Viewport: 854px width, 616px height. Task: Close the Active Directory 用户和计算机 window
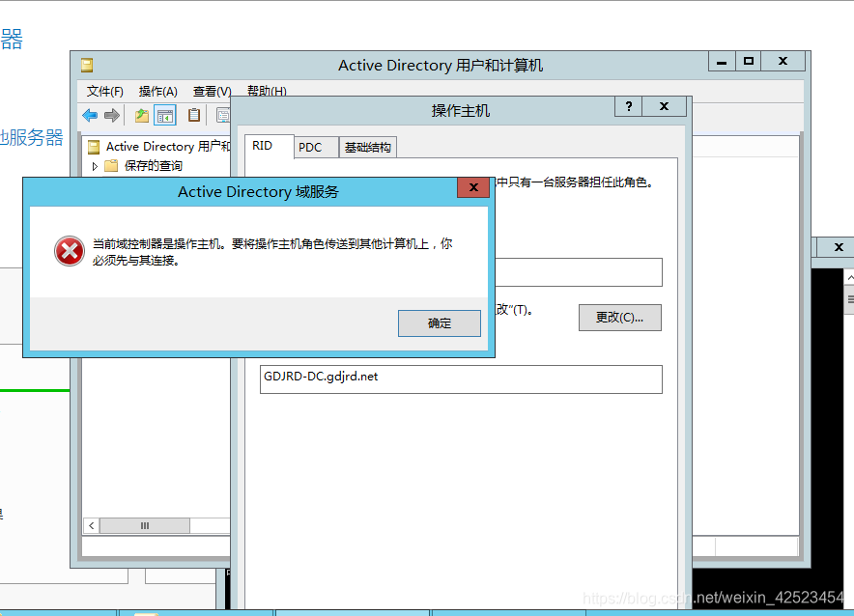(x=783, y=62)
